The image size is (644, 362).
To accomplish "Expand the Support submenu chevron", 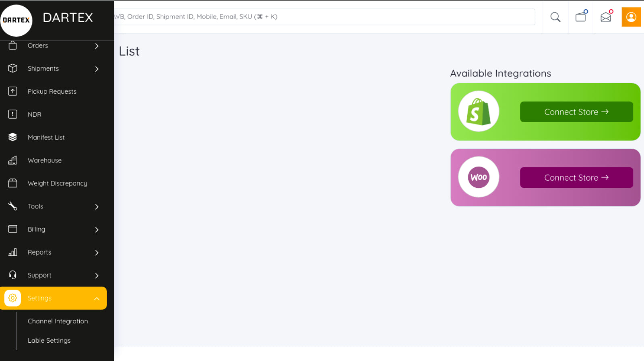I will click(97, 276).
